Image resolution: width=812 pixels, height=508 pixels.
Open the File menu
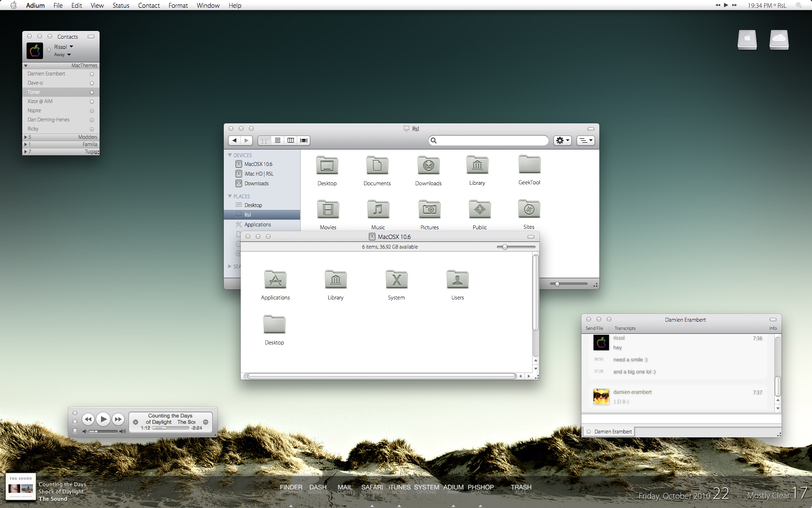click(x=58, y=5)
